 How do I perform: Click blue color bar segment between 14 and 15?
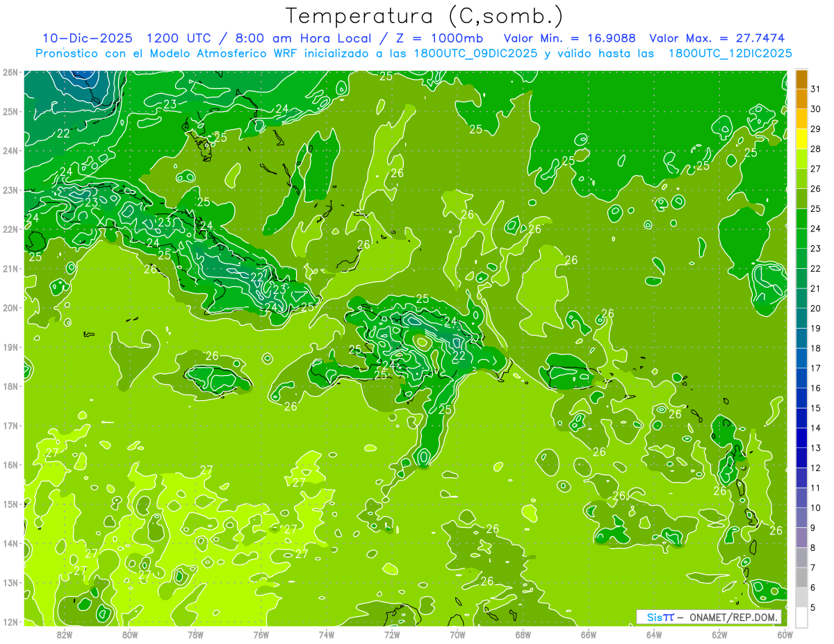[x=801, y=418]
